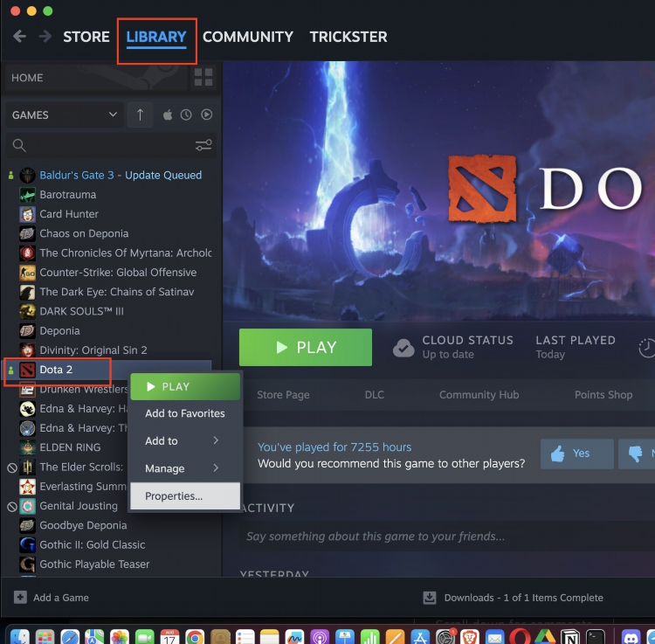Expand the Add to submenu

[x=184, y=440]
